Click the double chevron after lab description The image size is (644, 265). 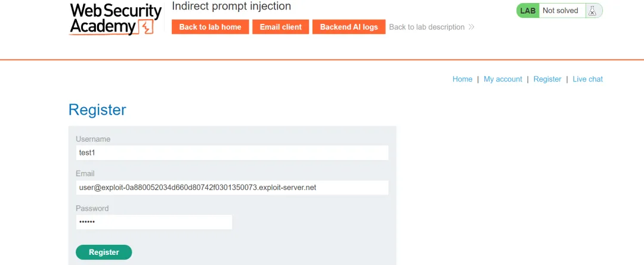(471, 27)
